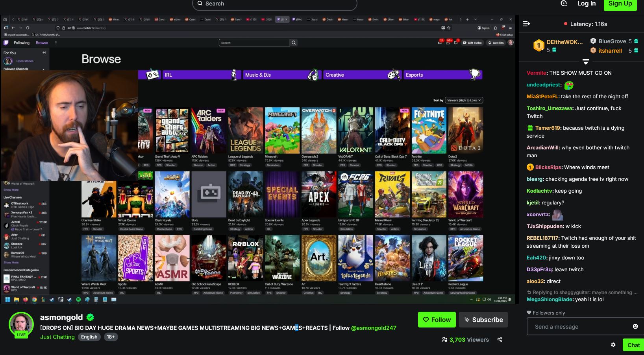
Task: Collapse the Followed Channels section
Action: [44, 69]
